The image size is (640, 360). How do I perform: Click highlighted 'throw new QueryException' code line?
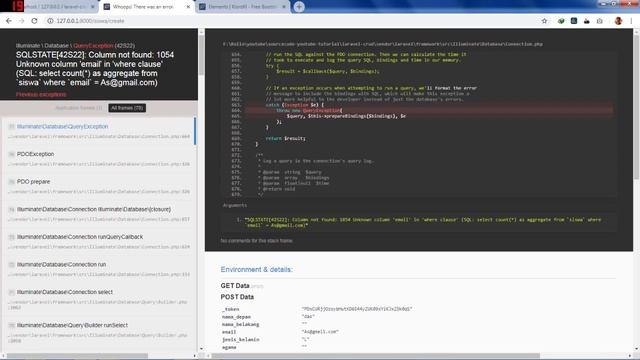pos(429,110)
